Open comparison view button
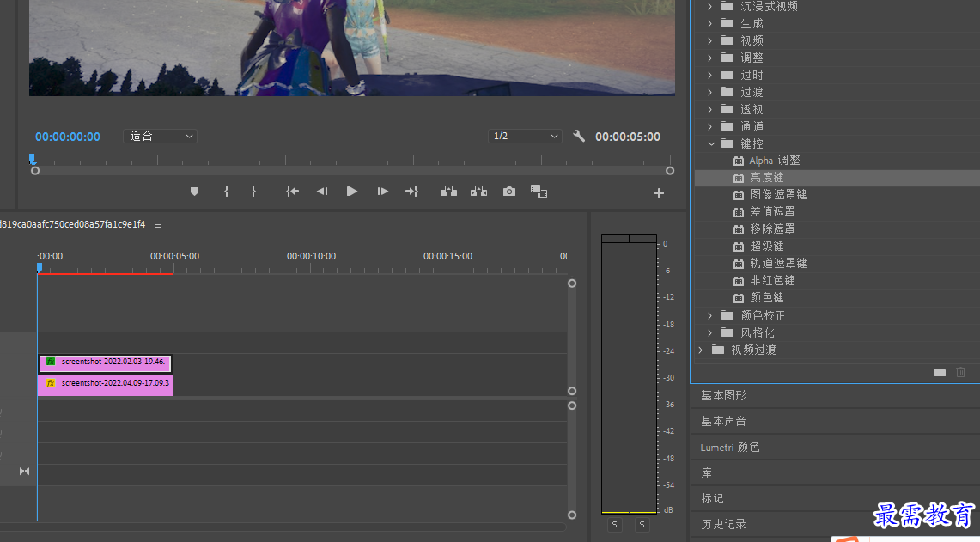Screen dimensions: 980x542 (x=539, y=192)
